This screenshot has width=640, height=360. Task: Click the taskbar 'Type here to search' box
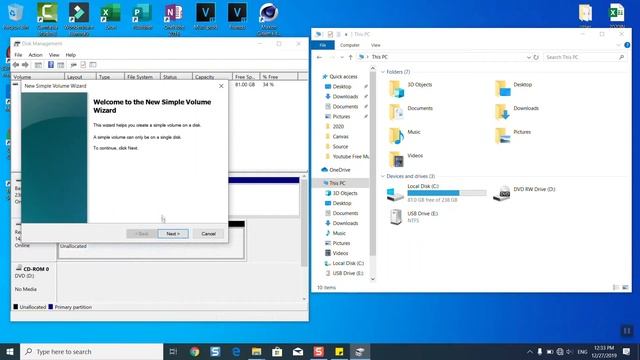click(x=91, y=351)
